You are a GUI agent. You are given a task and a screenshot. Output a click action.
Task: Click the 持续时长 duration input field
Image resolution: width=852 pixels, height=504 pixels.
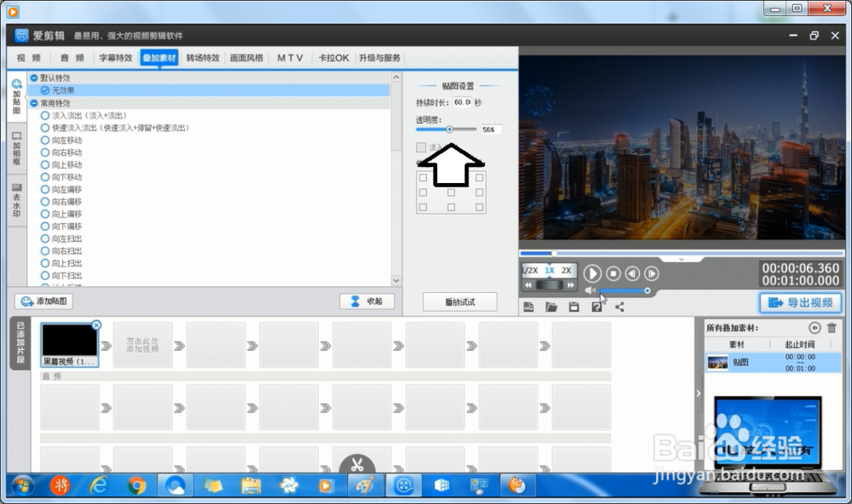pos(463,102)
